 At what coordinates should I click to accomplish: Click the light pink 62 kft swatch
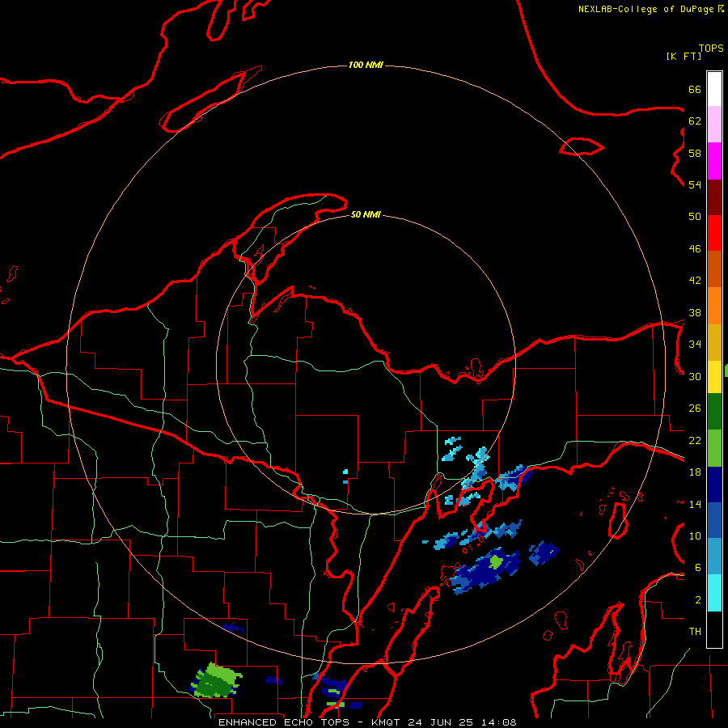point(714,125)
